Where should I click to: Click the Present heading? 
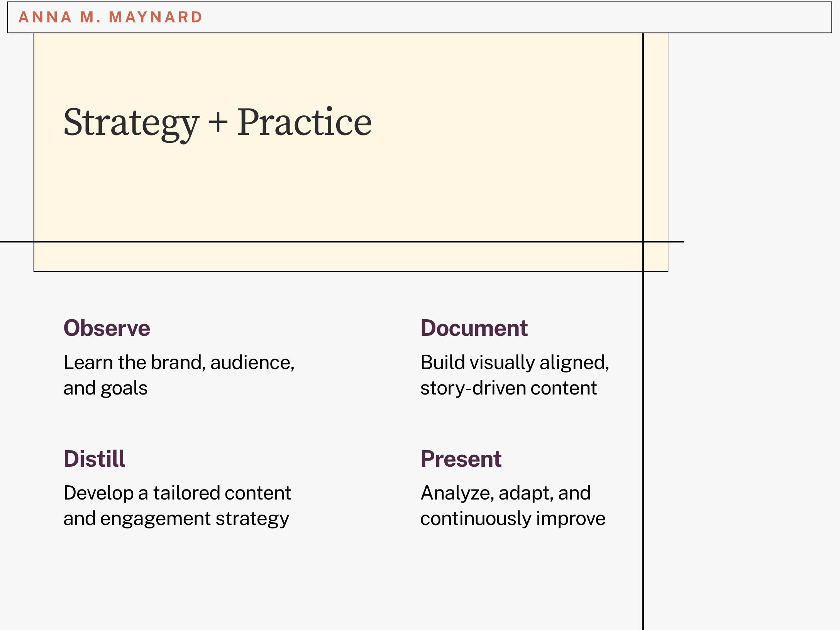coord(461,459)
